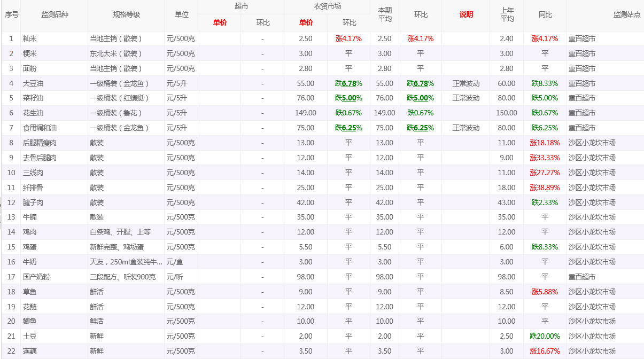Click the 涨38.89% year-on-year value
The image size is (644, 359).
click(x=545, y=188)
